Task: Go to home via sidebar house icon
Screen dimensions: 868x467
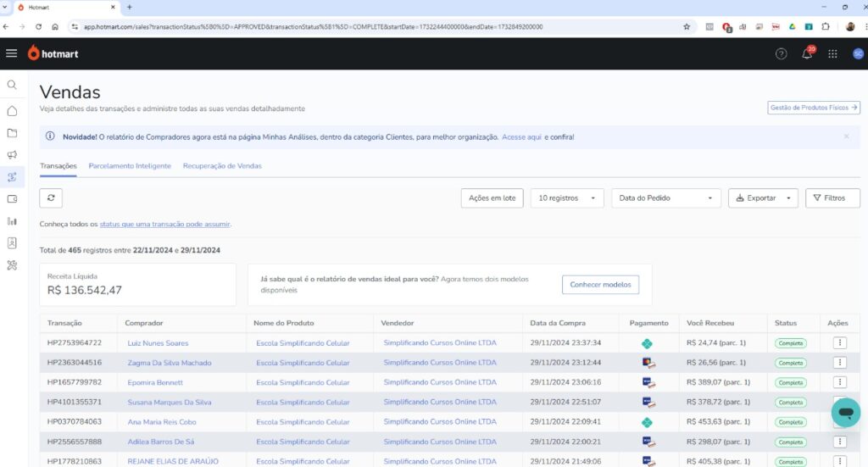Action: 12,111
